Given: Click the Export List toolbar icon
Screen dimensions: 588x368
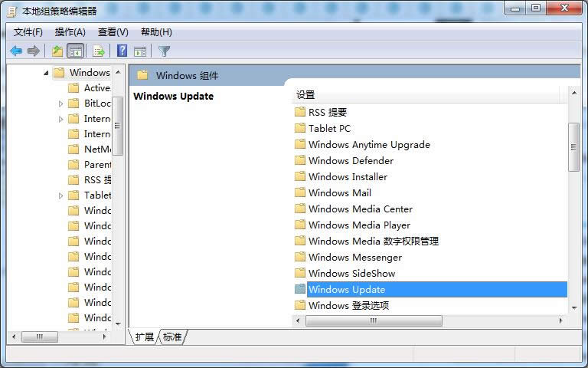Looking at the screenshot, I should coord(98,51).
